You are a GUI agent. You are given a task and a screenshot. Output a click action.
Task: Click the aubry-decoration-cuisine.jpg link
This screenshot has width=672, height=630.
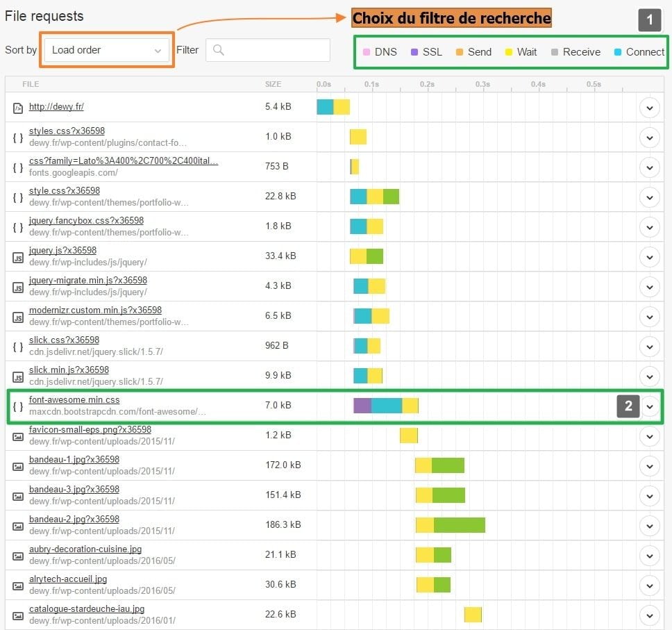(x=85, y=549)
